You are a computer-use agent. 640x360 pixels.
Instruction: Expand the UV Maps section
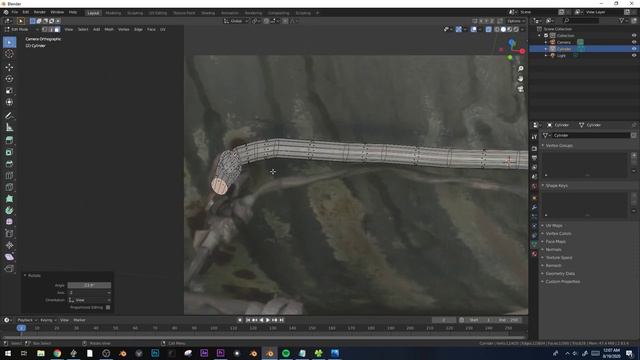(554, 225)
